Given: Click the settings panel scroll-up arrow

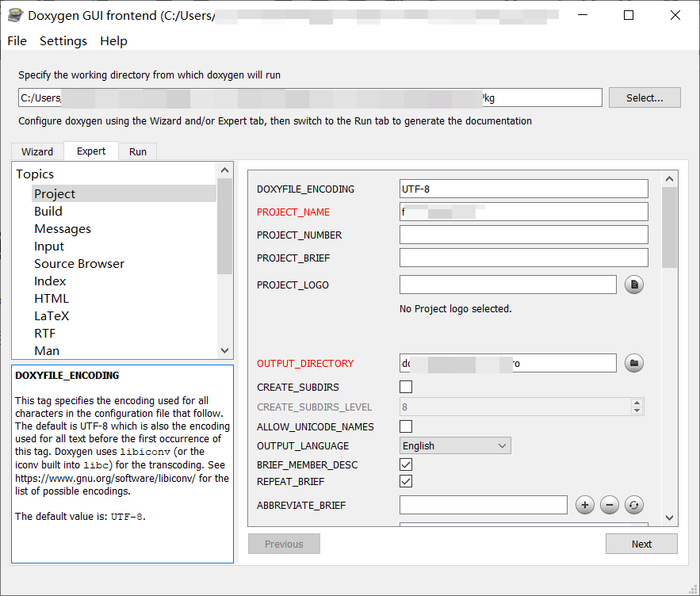Looking at the screenshot, I should coord(669,178).
